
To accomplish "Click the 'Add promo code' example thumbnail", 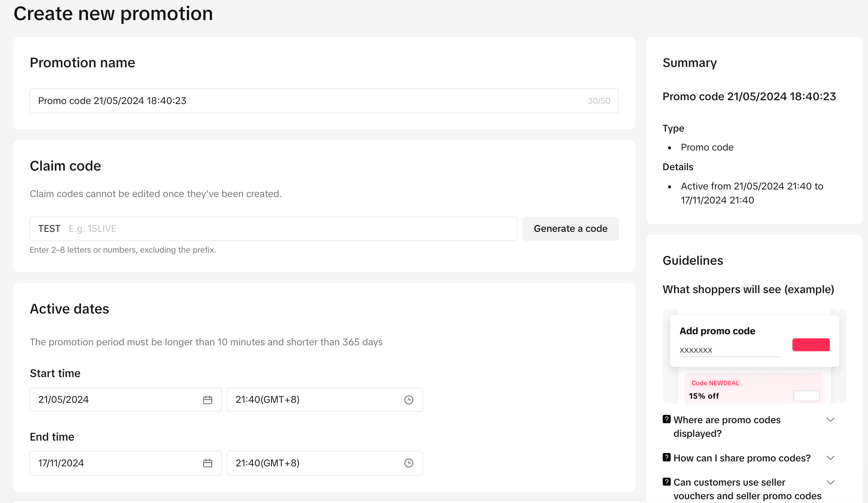I will (754, 356).
